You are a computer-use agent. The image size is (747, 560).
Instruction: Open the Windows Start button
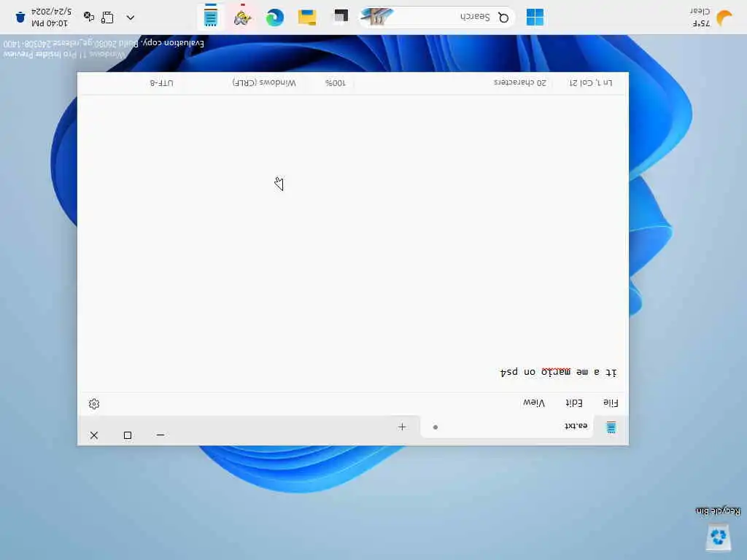(535, 17)
